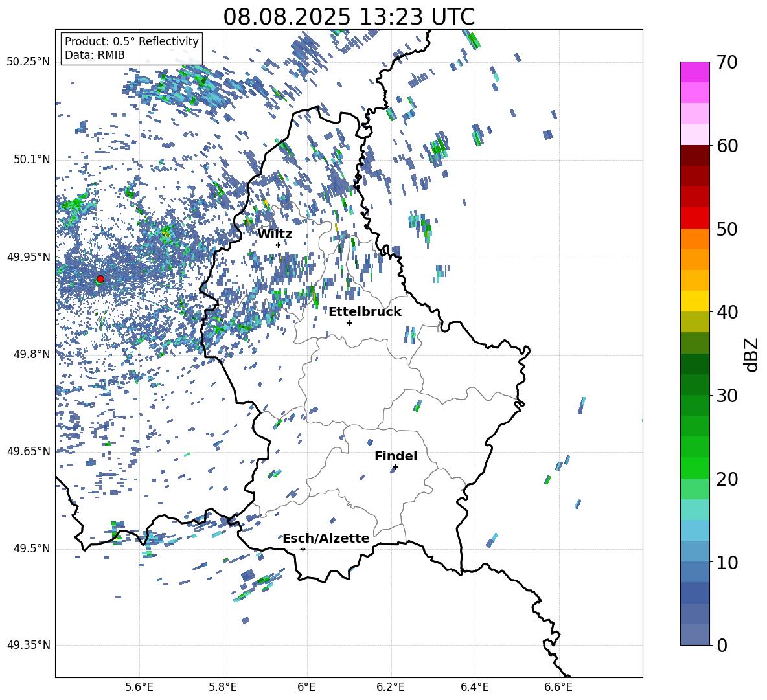The width and height of the screenshot is (767, 700).
Task: Click the title 08.08.2025 13:23 UTC
Action: (x=349, y=17)
